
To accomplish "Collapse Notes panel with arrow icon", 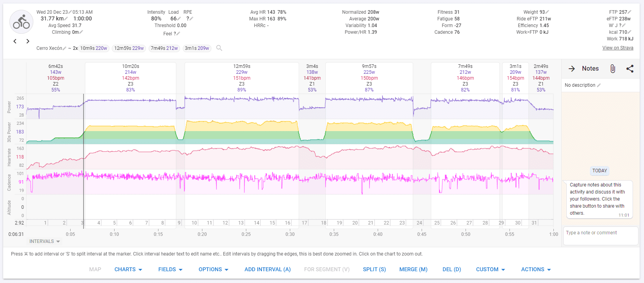I will coord(572,69).
